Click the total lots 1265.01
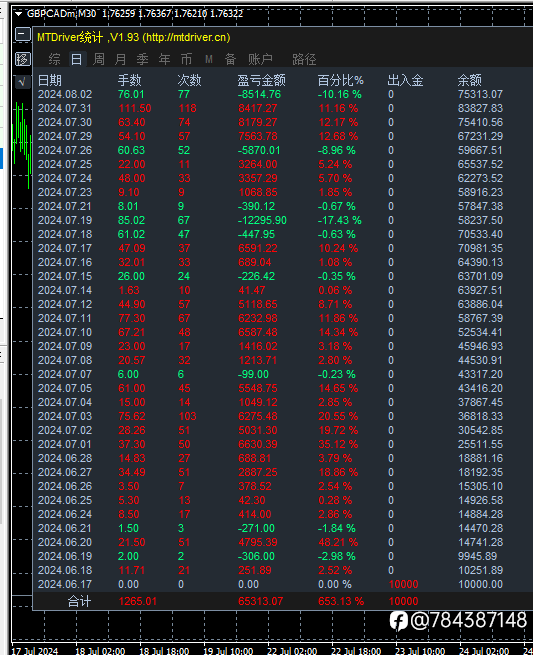Image resolution: width=533 pixels, height=655 pixels. click(138, 602)
